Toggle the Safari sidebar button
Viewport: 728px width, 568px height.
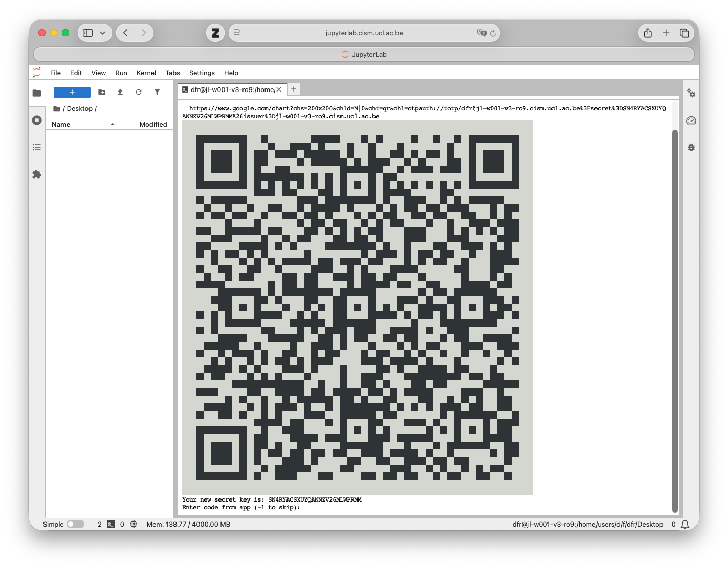tap(88, 33)
